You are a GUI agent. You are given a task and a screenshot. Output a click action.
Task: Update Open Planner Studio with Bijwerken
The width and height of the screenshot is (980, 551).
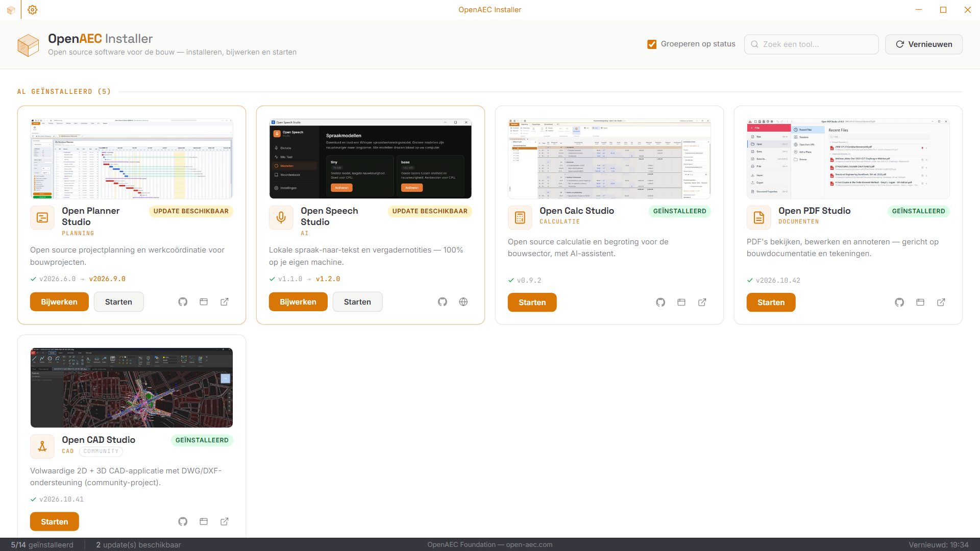[x=59, y=302]
